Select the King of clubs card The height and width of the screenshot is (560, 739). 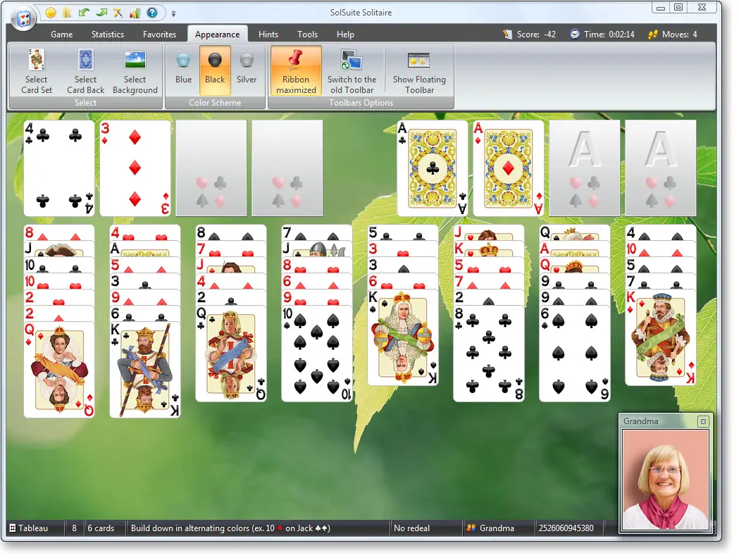tap(145, 370)
